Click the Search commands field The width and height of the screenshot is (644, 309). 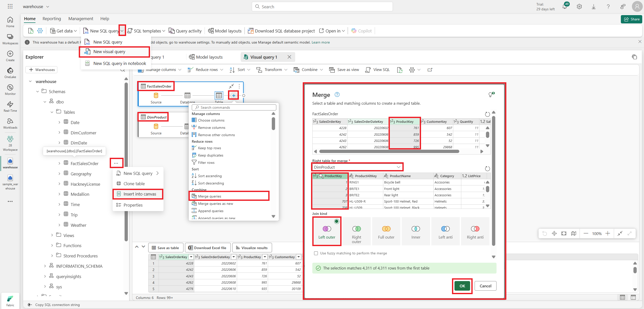click(234, 107)
